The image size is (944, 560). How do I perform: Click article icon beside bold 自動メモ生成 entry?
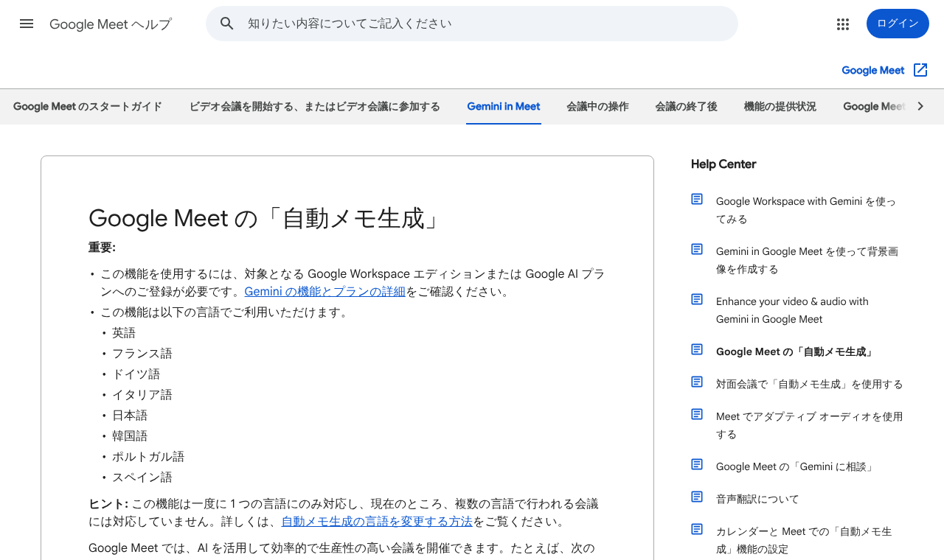[697, 349]
